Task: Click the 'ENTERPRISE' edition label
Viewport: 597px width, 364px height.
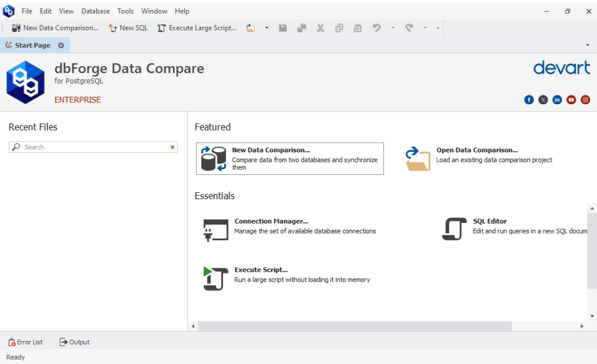Action: pyautogui.click(x=77, y=100)
